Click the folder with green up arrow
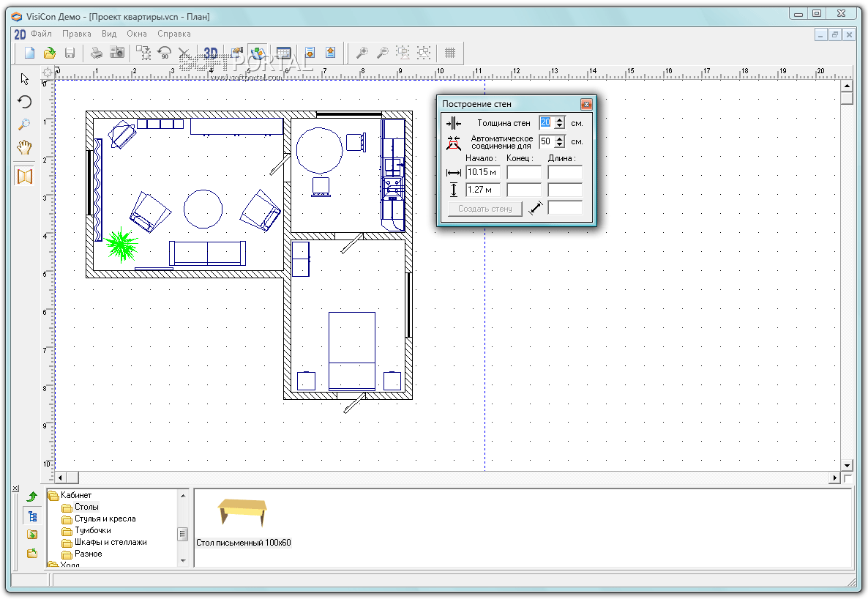 pos(32,553)
